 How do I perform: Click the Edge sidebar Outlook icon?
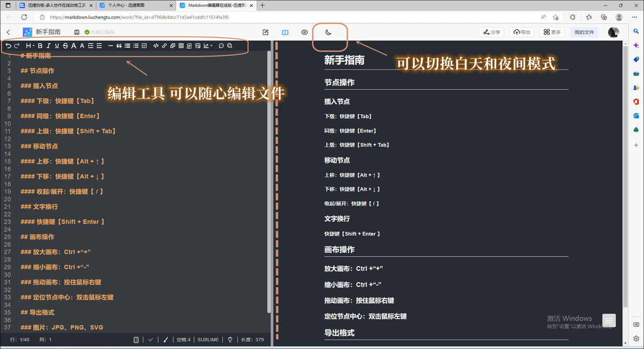coord(636,116)
